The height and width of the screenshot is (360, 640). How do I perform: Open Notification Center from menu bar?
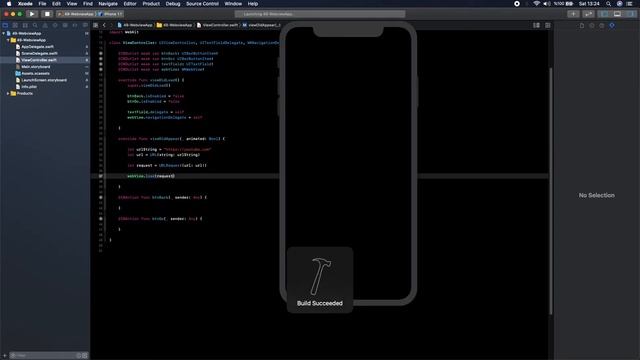click(x=630, y=4)
